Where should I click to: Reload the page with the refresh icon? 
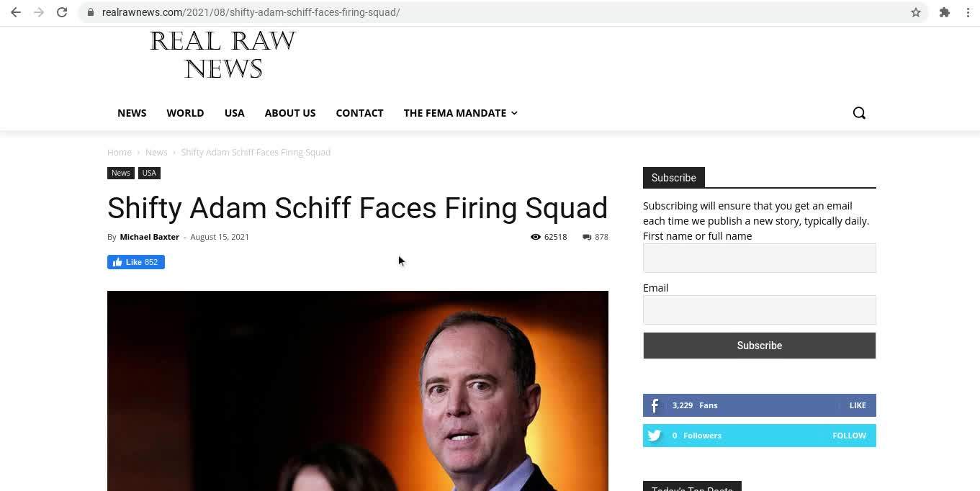tap(62, 12)
